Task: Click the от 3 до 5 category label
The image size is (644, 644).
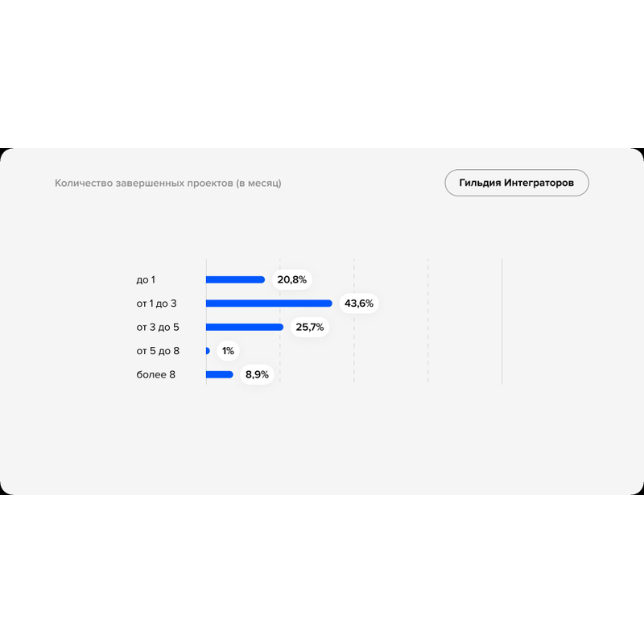Action: 158,328
